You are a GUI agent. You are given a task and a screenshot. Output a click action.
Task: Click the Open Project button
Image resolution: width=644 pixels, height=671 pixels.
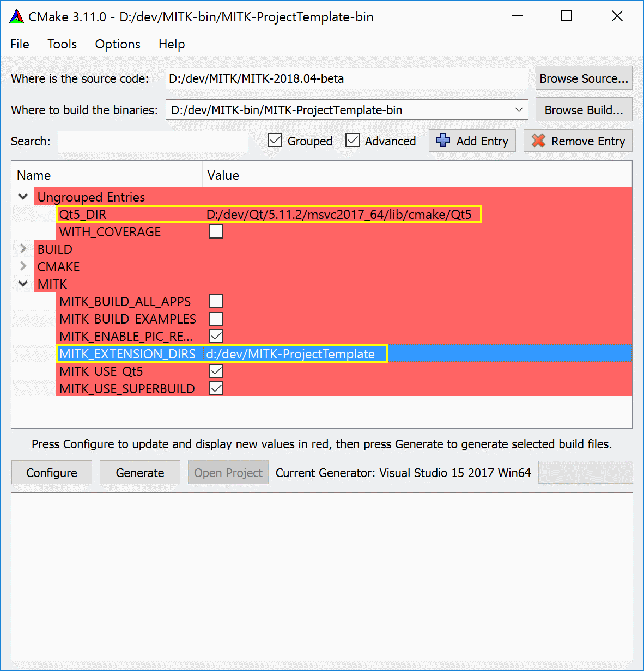pos(228,473)
